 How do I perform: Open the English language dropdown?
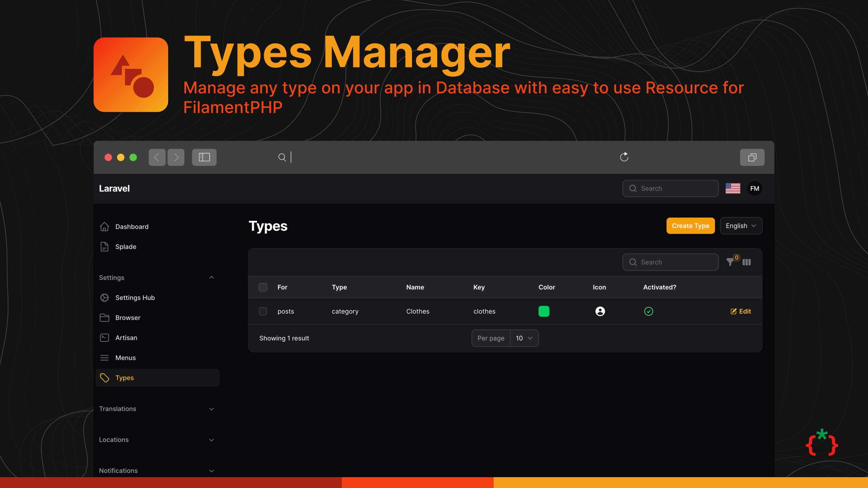741,226
